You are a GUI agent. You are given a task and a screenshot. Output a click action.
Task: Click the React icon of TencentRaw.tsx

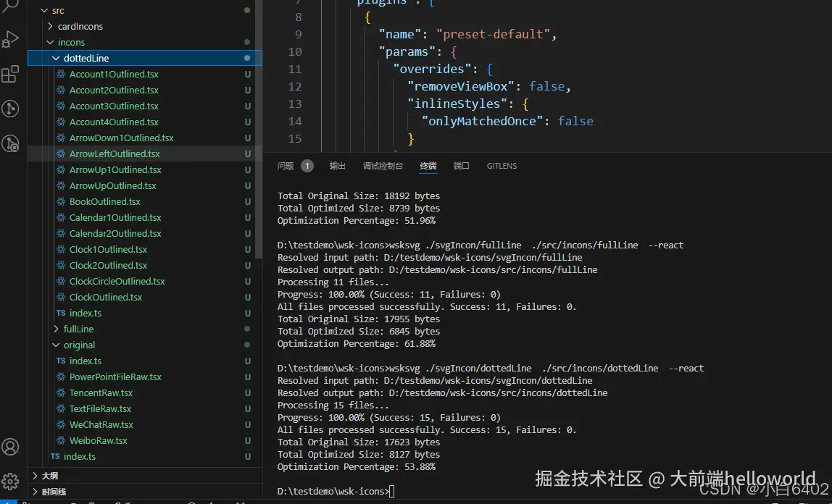click(x=61, y=392)
